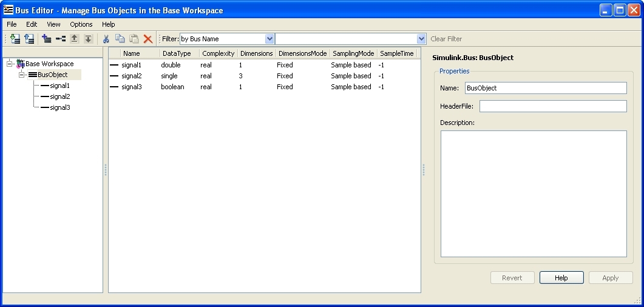Open the filter text combo box arrow
644x307 pixels.
(421, 39)
